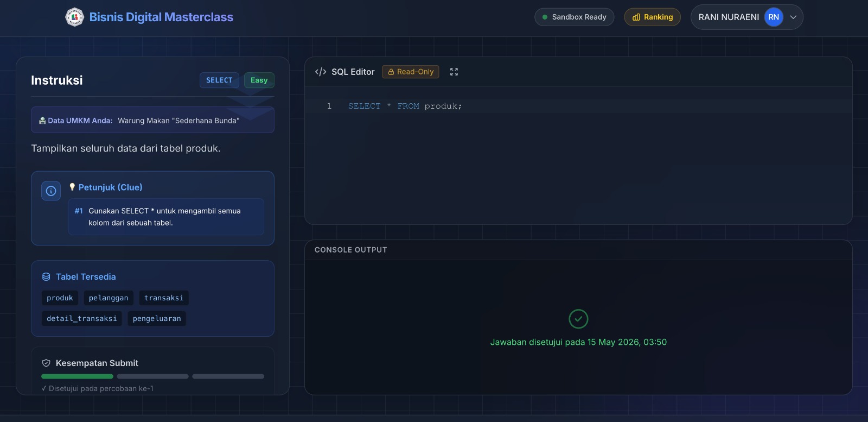This screenshot has height=422, width=868.
Task: Click the fullscreen expand icon in SQL Editor
Action: click(454, 72)
